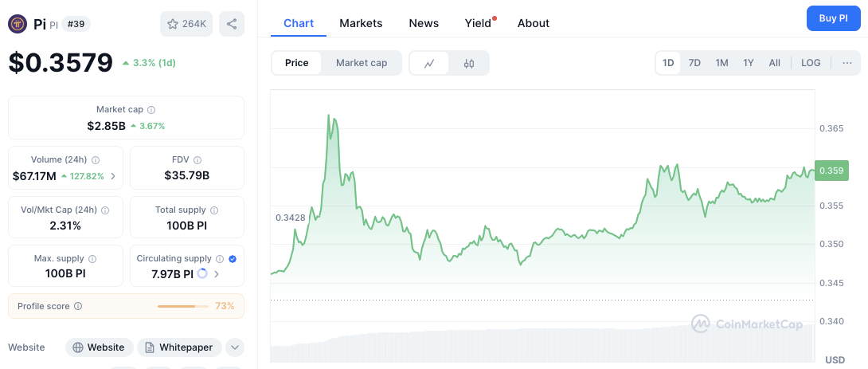Open the Yield tab
Screen dimensions: 868x369
coord(479,23)
